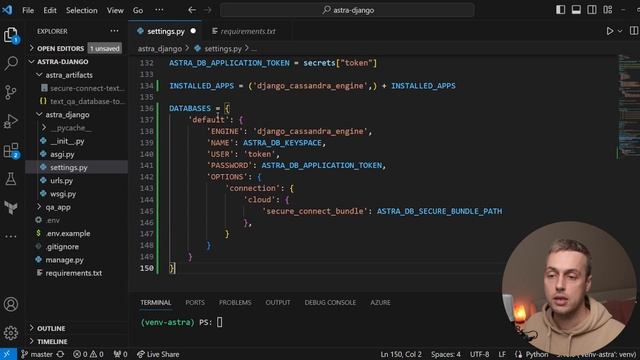Change file encoding UTF-8
Screen dimensions: 640x360
point(480,354)
